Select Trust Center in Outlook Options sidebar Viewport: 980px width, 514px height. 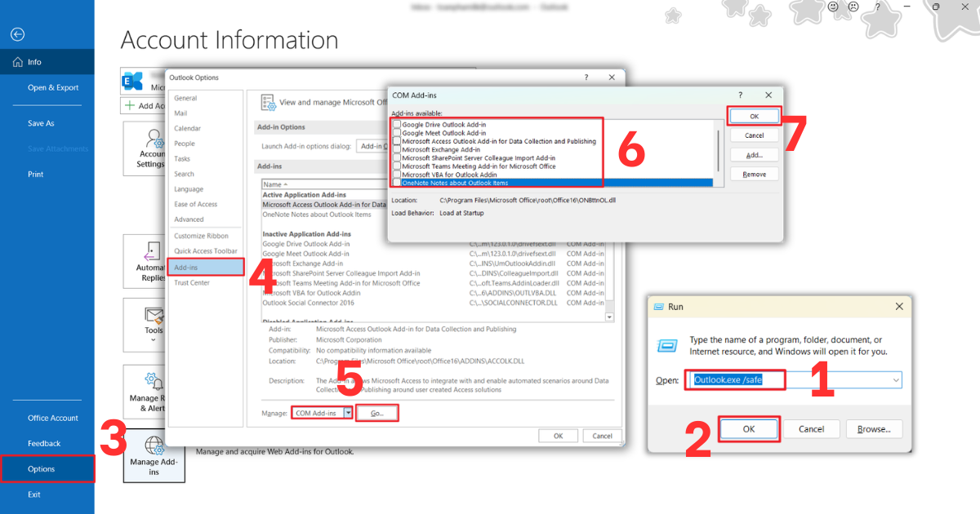pos(192,282)
